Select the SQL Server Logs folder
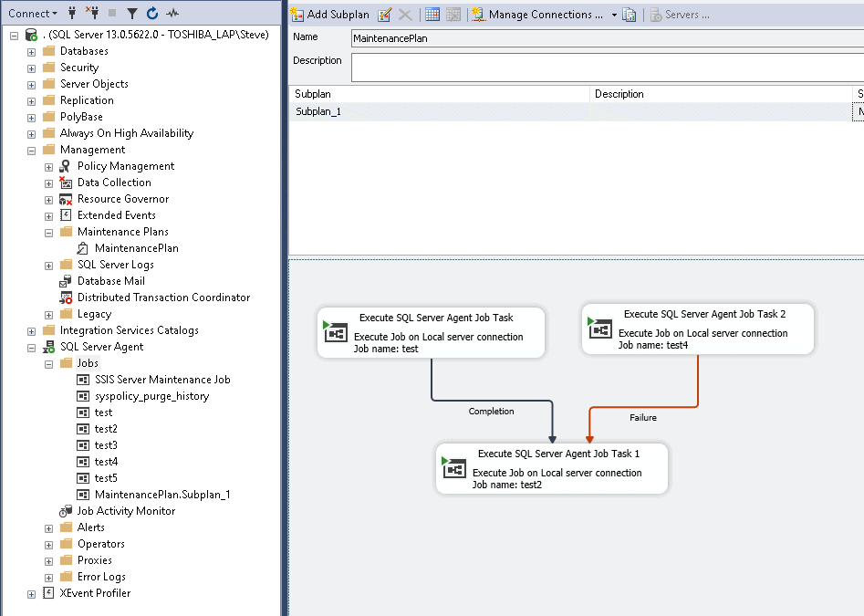864x616 pixels. pyautogui.click(x=115, y=265)
